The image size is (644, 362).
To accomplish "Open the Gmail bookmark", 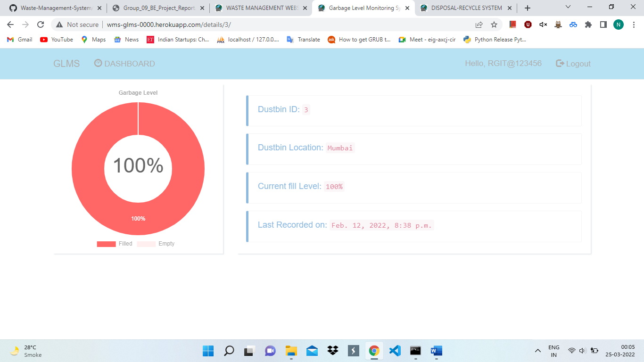I will (20, 40).
